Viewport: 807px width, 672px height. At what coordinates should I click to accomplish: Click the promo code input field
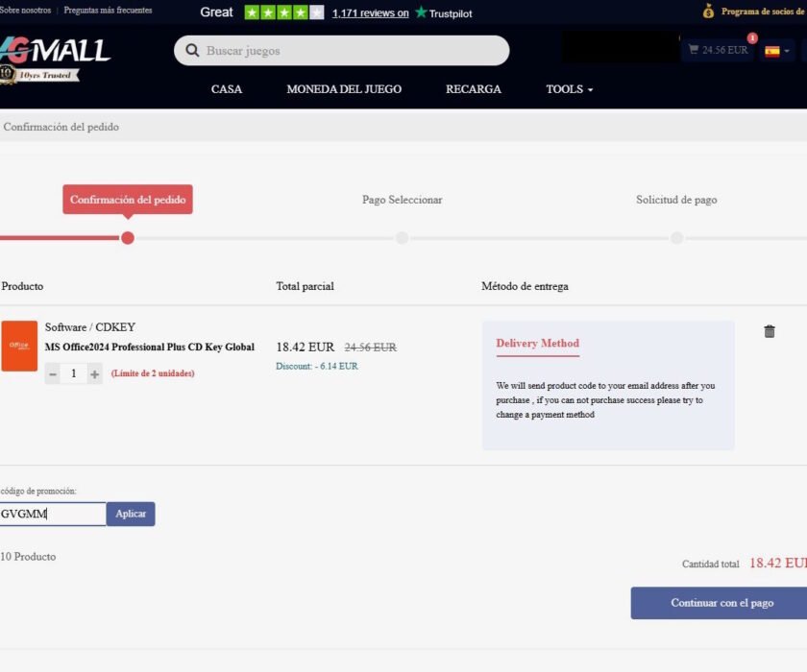click(53, 514)
